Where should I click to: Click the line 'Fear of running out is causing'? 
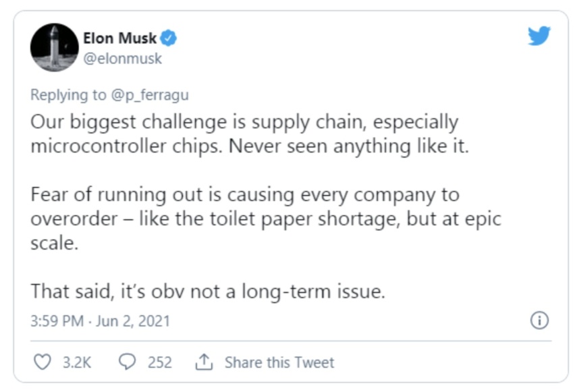[163, 194]
